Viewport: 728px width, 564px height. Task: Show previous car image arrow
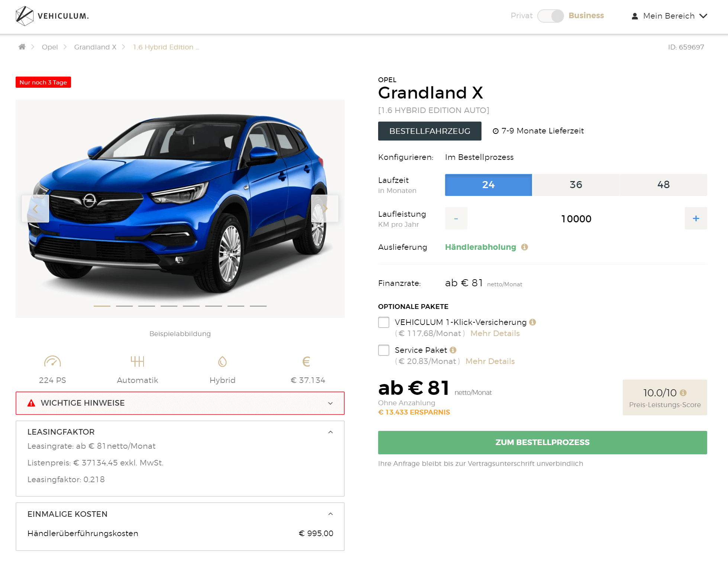(35, 209)
